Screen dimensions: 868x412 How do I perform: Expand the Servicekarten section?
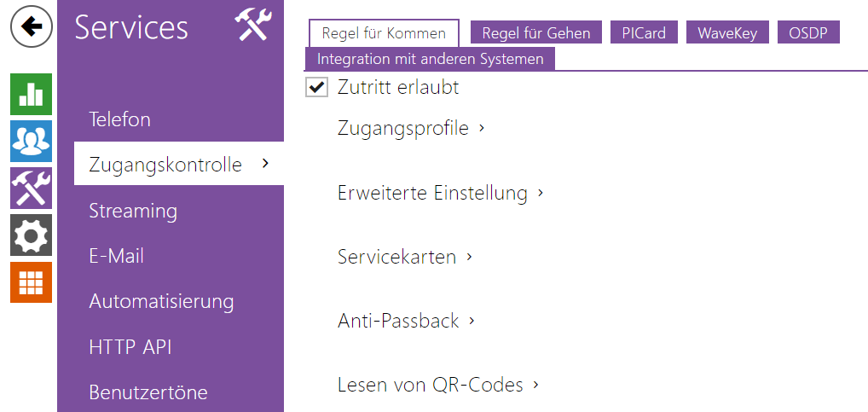pos(405,257)
